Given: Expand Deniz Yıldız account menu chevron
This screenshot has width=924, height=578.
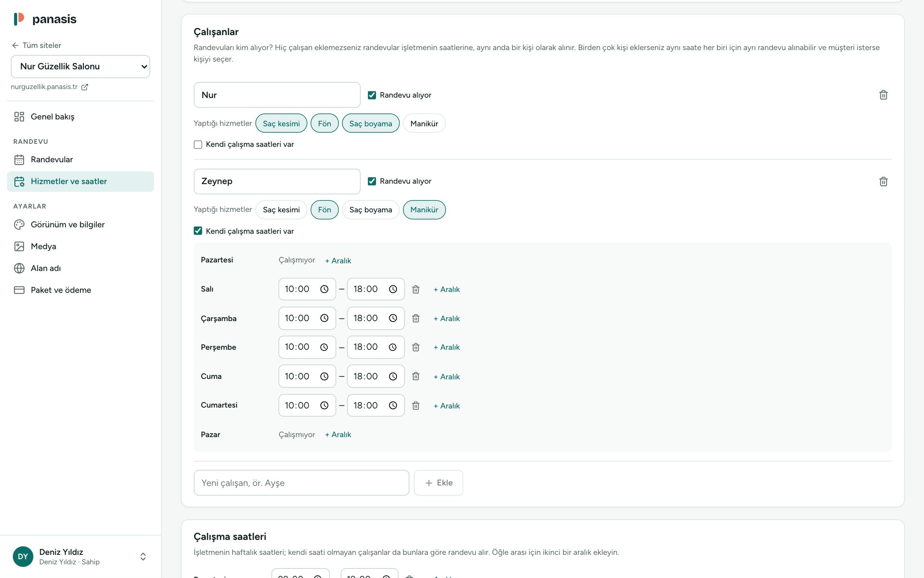Looking at the screenshot, I should pyautogui.click(x=143, y=557).
